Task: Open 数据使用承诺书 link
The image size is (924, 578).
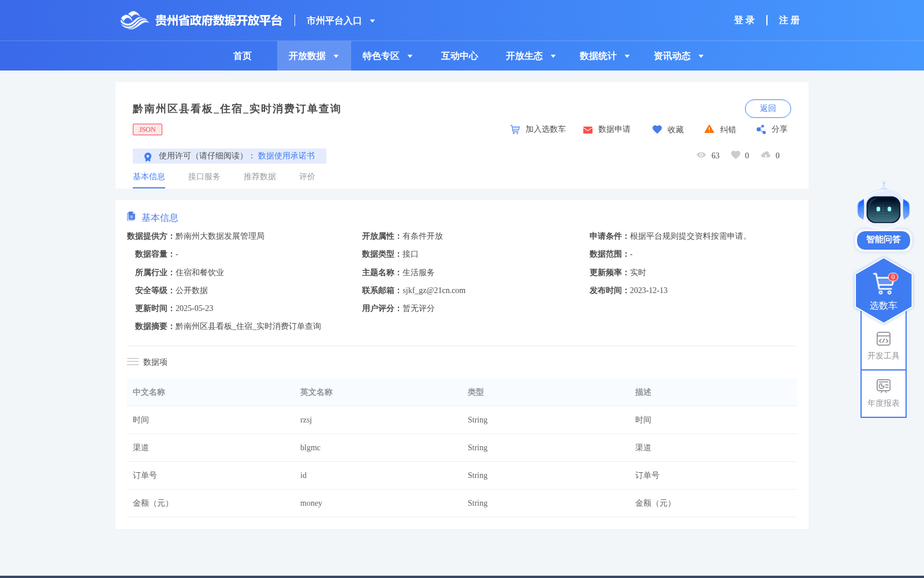Action: (286, 156)
